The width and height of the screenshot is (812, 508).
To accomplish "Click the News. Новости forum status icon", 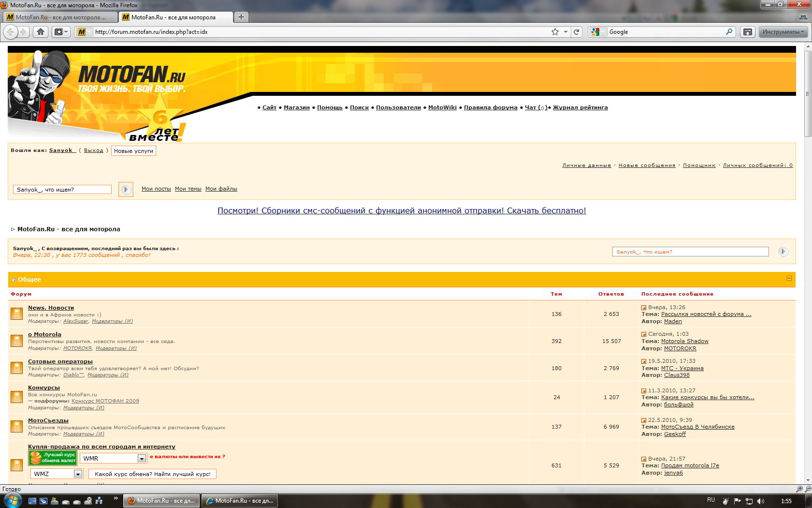I will (16, 314).
